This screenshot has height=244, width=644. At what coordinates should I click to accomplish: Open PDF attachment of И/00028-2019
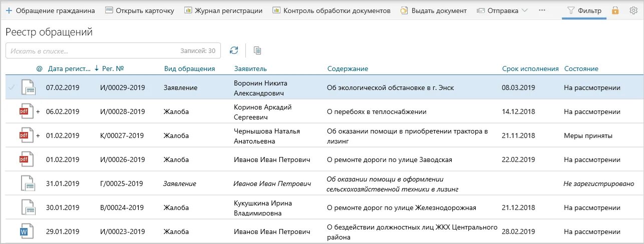click(26, 111)
